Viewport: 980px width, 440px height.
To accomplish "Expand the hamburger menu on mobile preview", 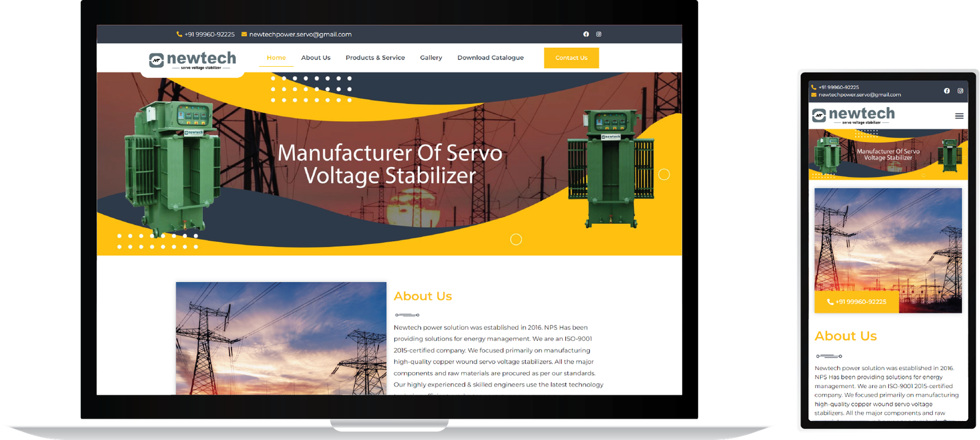I will 959,116.
